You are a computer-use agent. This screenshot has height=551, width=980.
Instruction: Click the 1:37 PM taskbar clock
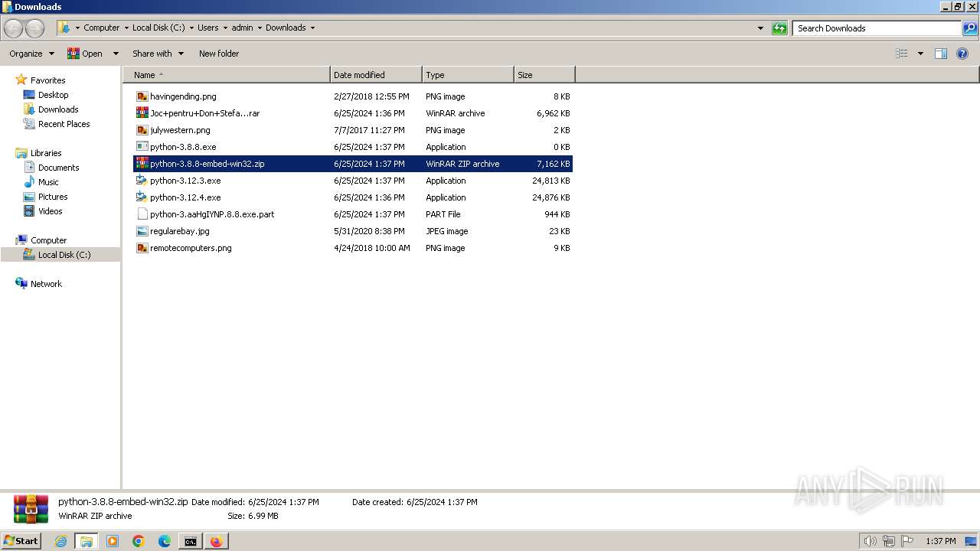click(941, 541)
